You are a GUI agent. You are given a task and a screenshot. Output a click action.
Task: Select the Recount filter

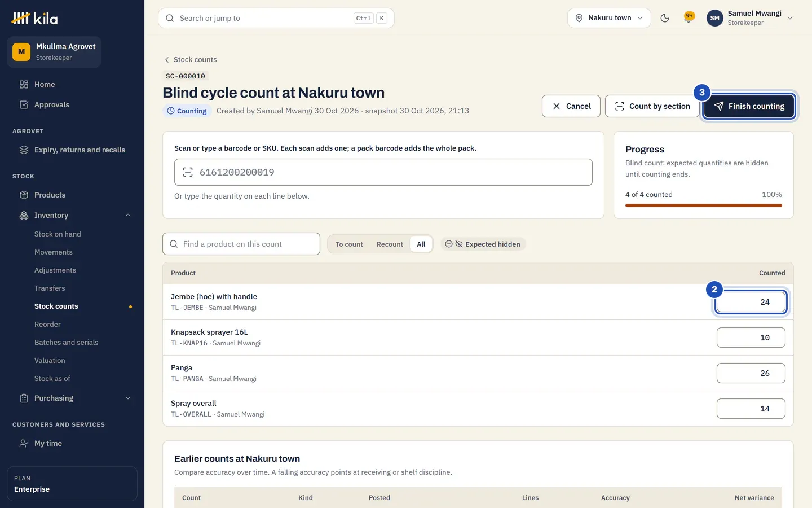pyautogui.click(x=390, y=244)
